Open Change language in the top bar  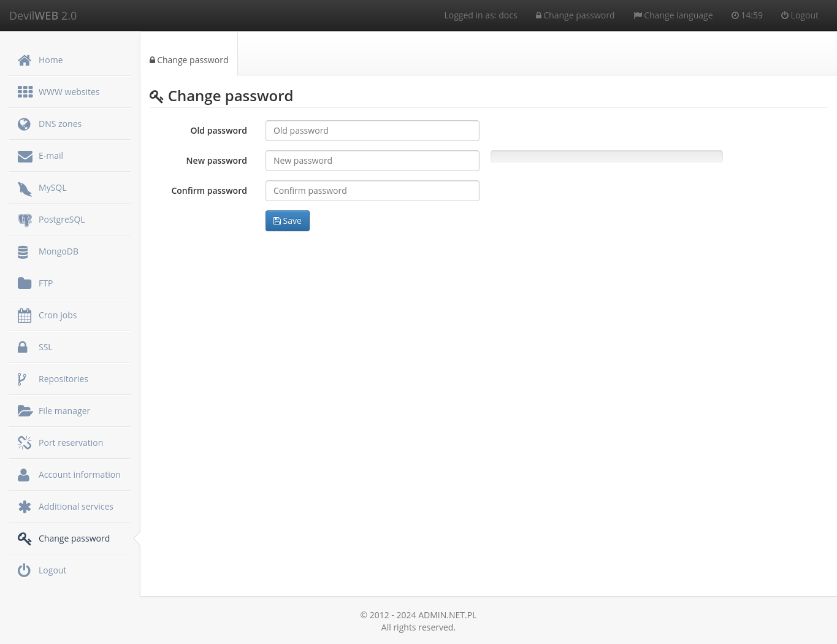tap(673, 15)
